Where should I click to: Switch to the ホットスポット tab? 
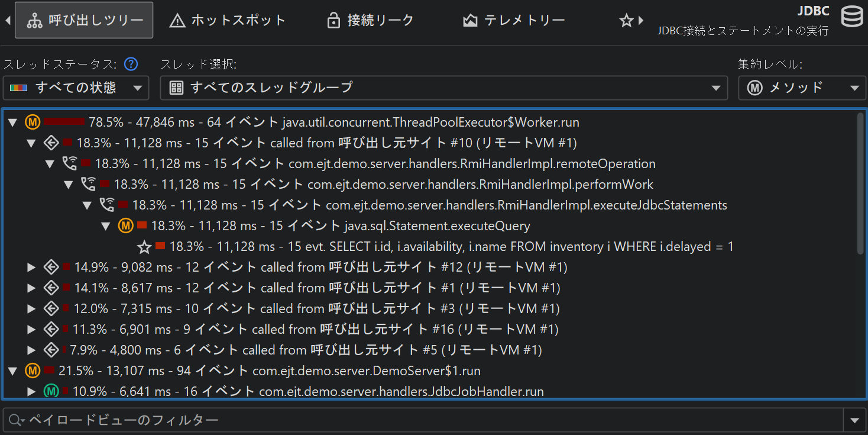[228, 21]
